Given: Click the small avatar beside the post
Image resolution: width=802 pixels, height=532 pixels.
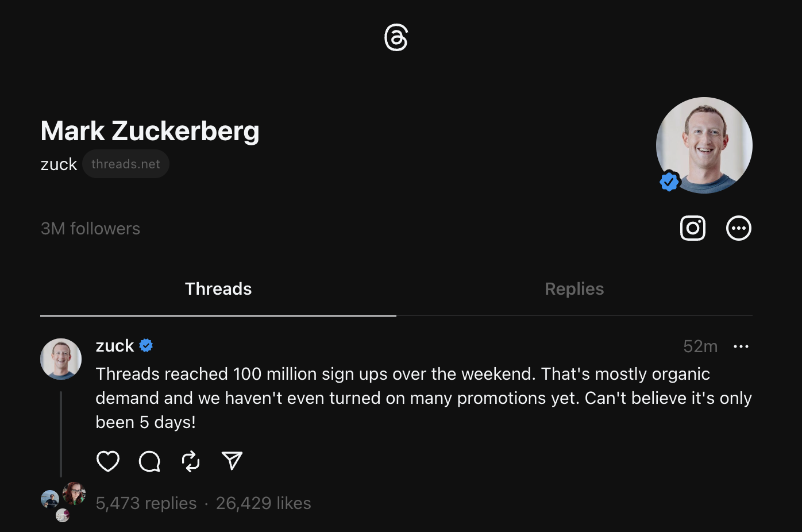Looking at the screenshot, I should point(61,359).
